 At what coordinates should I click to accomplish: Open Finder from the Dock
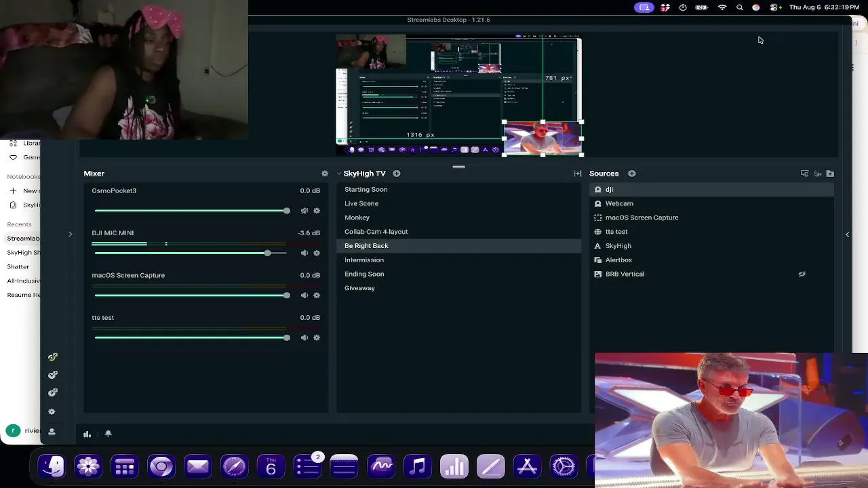tap(52, 466)
